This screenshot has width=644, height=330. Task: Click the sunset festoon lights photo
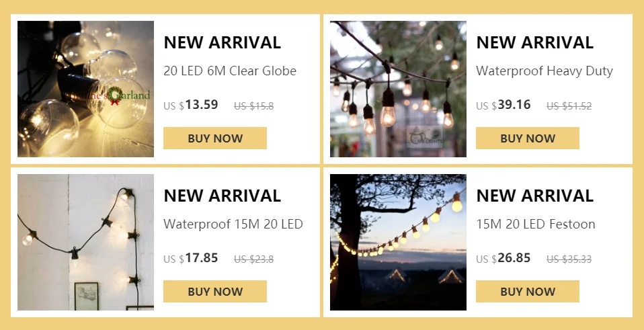pyautogui.click(x=398, y=242)
